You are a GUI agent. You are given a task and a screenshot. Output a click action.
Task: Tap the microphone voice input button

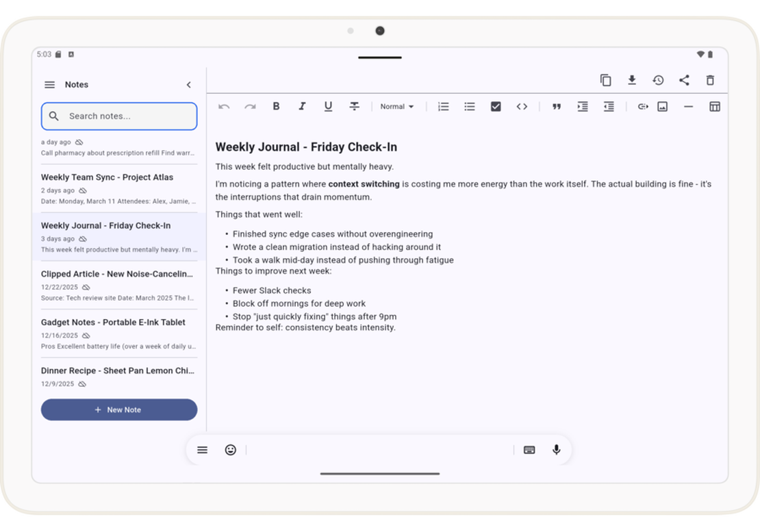557,450
